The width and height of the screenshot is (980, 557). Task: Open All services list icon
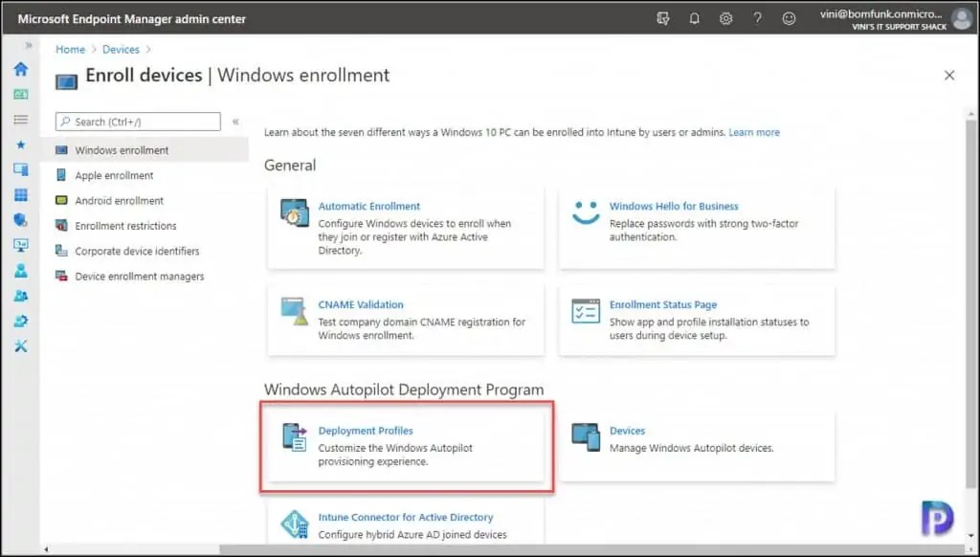(x=21, y=119)
